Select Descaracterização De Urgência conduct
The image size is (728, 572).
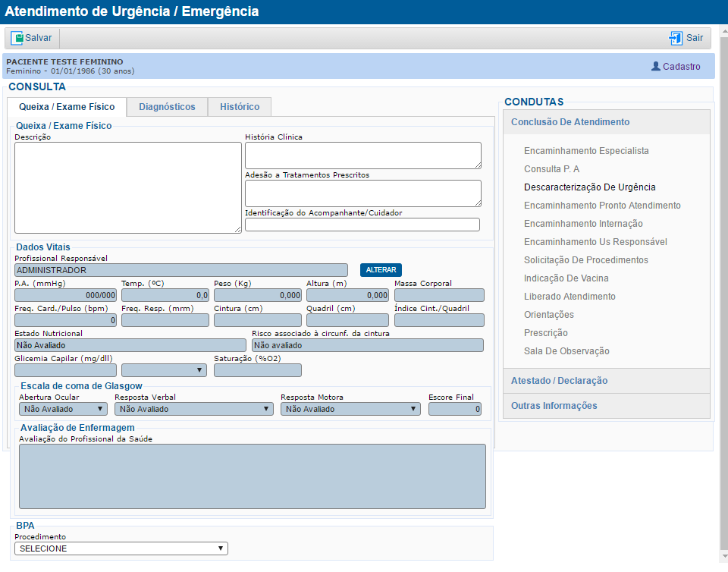pyautogui.click(x=588, y=187)
